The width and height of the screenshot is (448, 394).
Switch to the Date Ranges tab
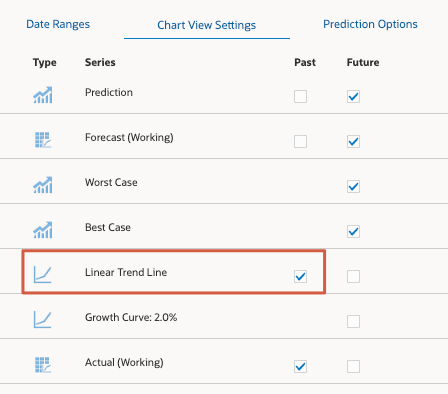(x=58, y=24)
